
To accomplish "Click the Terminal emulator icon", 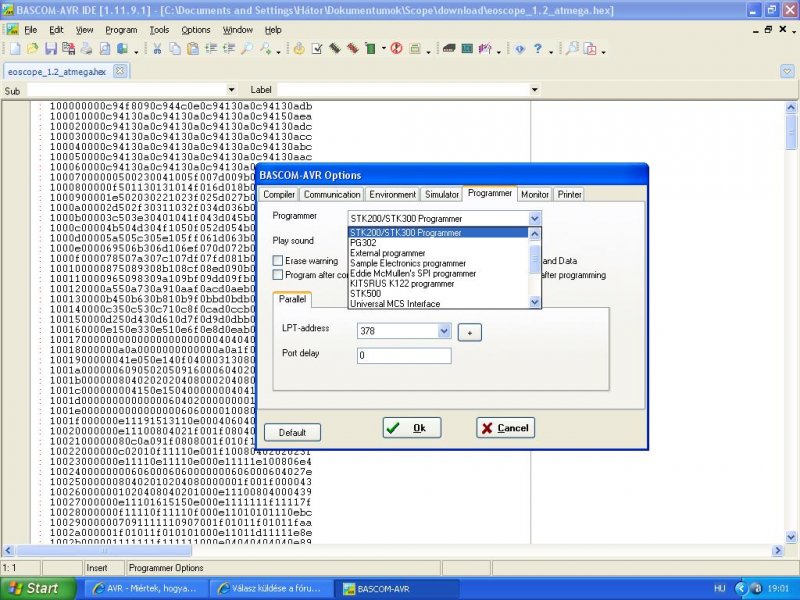I will pyautogui.click(x=449, y=49).
